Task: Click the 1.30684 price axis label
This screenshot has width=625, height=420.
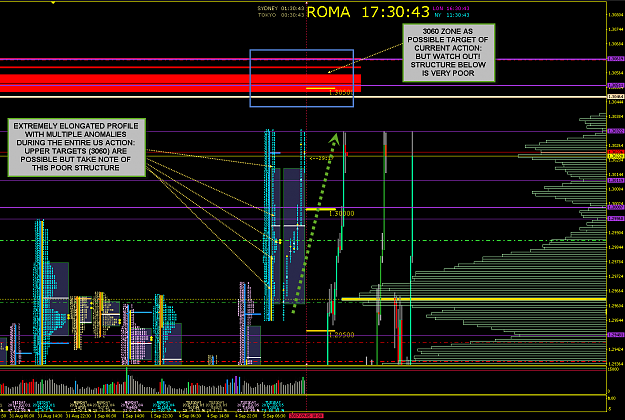Action: tap(615, 44)
